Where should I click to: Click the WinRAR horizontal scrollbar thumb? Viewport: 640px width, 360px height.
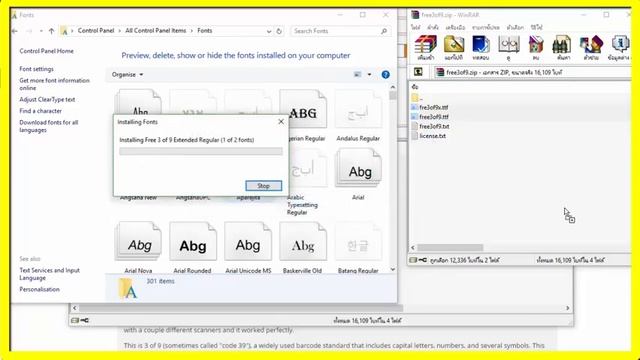450,247
